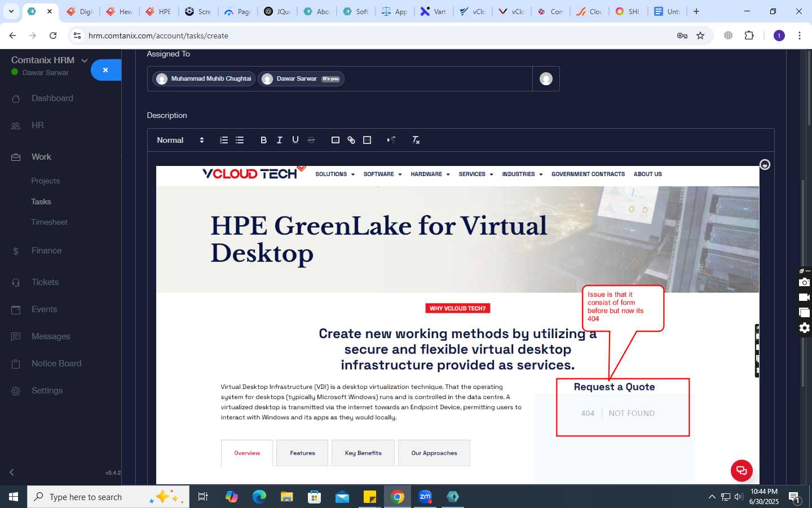Open the Chrome three-dot menu

(x=800, y=36)
